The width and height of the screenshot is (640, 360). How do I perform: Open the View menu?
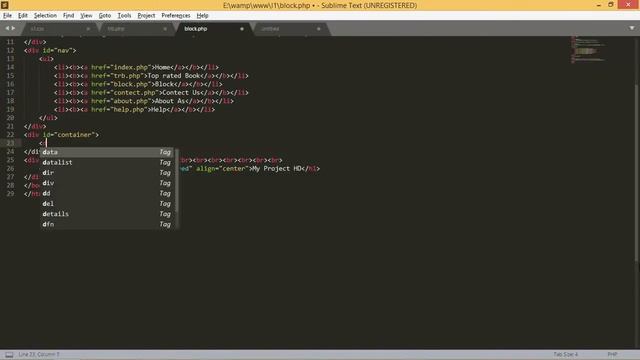[x=86, y=16]
